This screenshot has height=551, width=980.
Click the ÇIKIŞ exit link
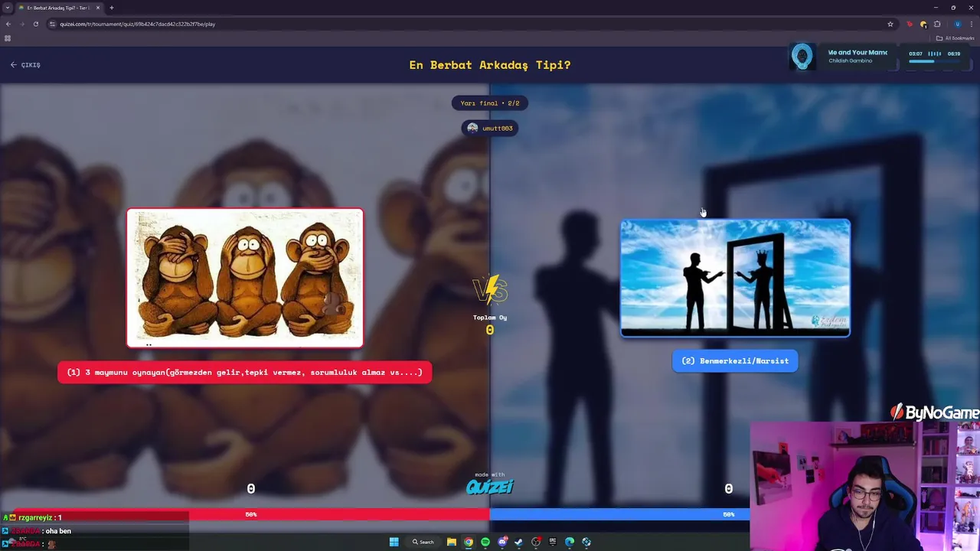26,65
